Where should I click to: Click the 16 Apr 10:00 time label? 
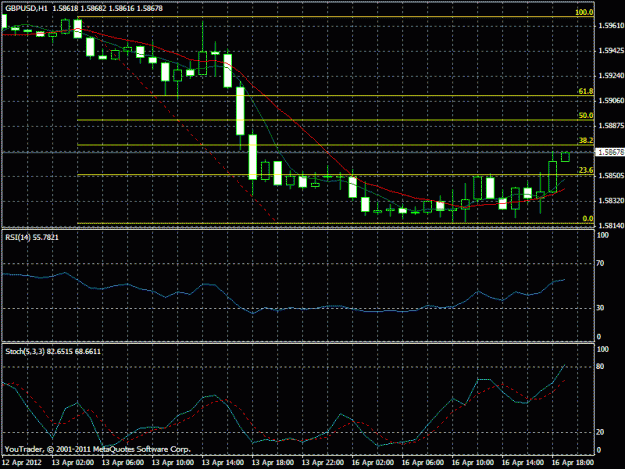[473, 463]
